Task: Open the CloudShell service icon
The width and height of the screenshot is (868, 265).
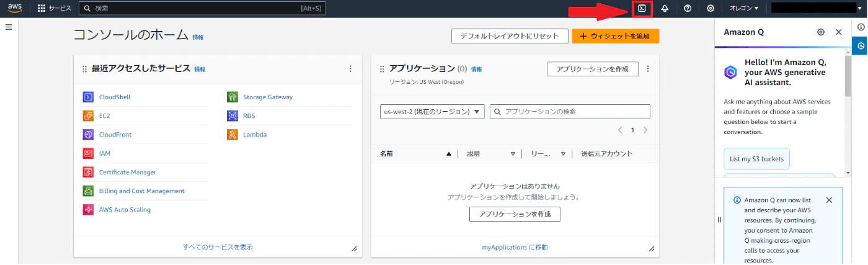Action: pyautogui.click(x=88, y=97)
